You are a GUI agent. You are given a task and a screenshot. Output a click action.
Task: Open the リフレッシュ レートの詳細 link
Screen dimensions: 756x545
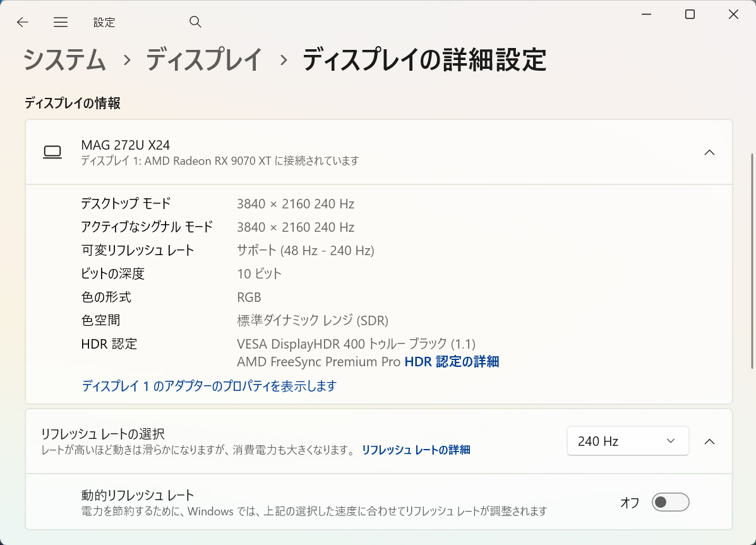415,450
